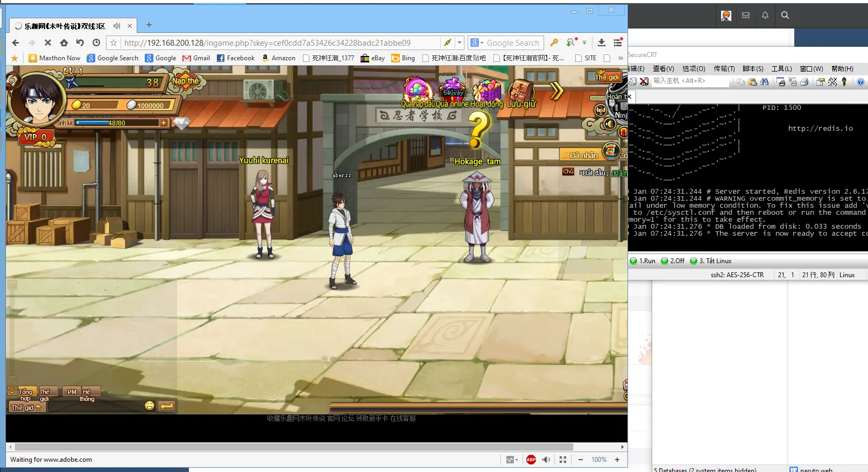Screen dimensions: 868x472
Task: Open SecureCRT 工具(L) menu
Action: pos(781,68)
